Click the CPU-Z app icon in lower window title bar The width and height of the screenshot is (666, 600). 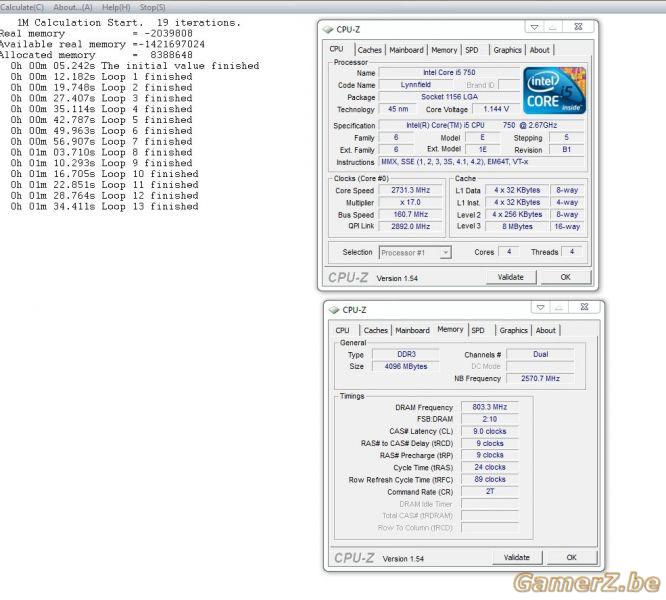point(334,310)
